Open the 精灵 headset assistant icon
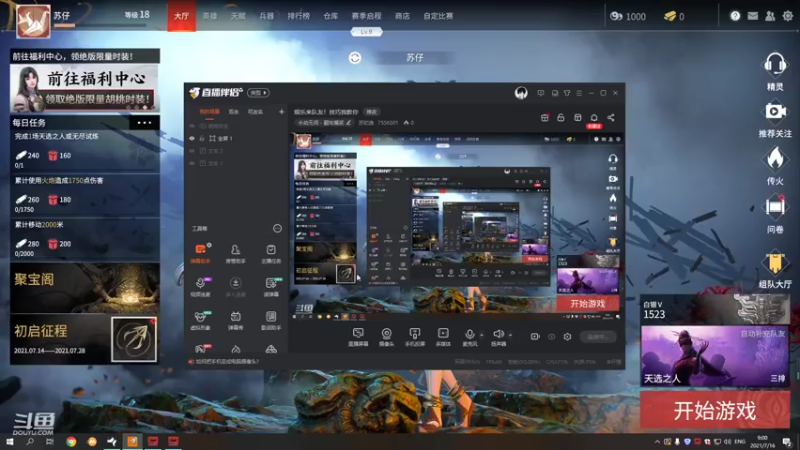The image size is (800, 450). pyautogui.click(x=774, y=65)
